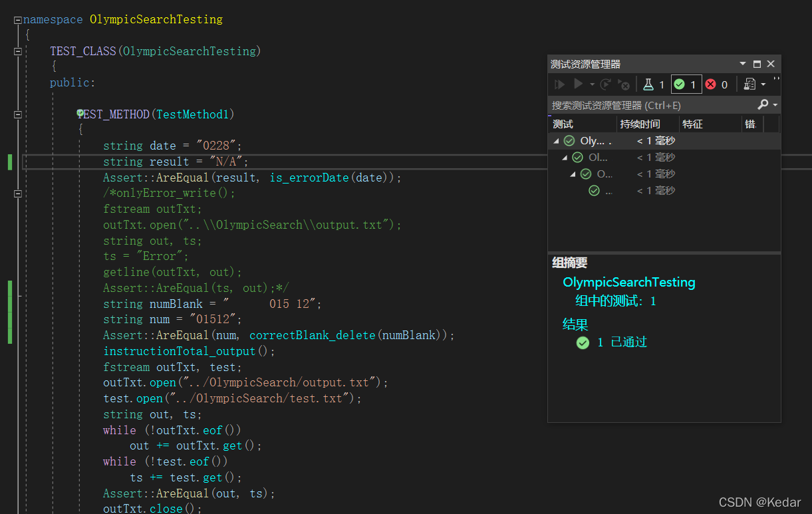This screenshot has height=514, width=812.
Task: Click the passed icon on the Oly... row
Action: 569,141
